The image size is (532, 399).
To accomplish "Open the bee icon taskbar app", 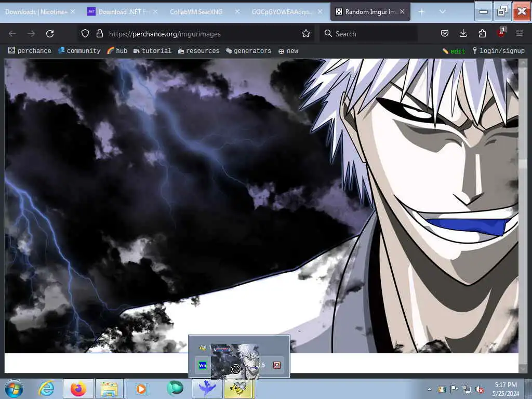I will pyautogui.click(x=238, y=389).
